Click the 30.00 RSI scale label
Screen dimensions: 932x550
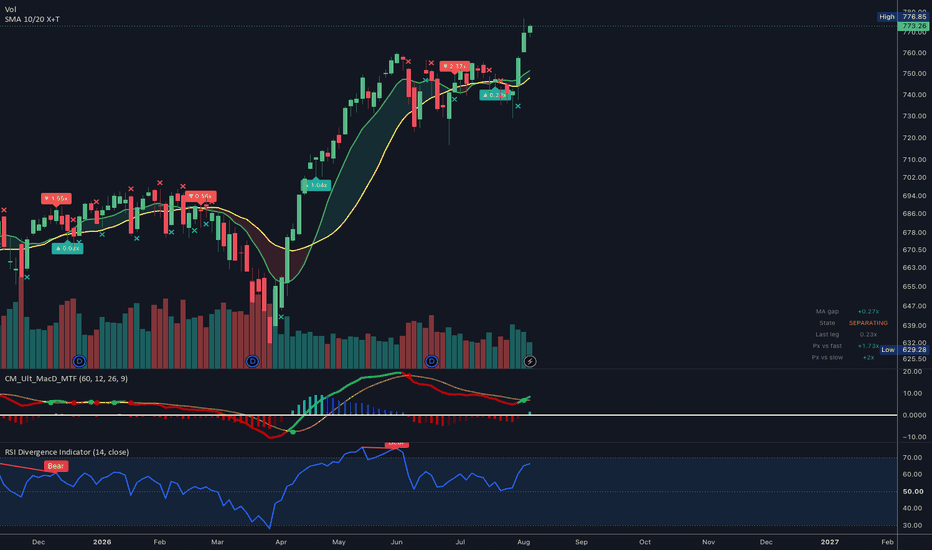pos(912,526)
